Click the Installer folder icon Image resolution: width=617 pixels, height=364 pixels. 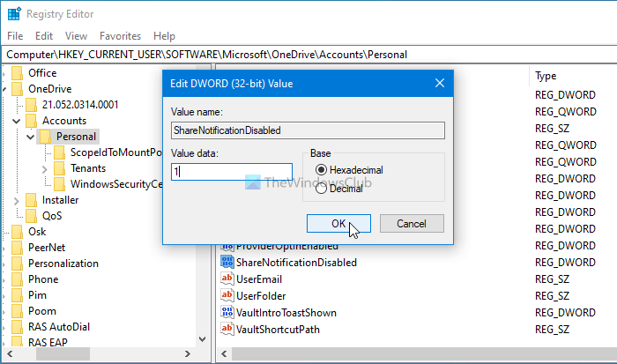coord(32,200)
